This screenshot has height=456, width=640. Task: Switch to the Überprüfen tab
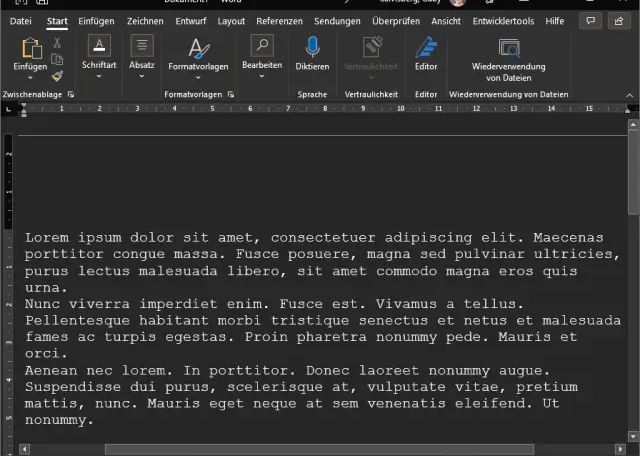[x=396, y=21]
